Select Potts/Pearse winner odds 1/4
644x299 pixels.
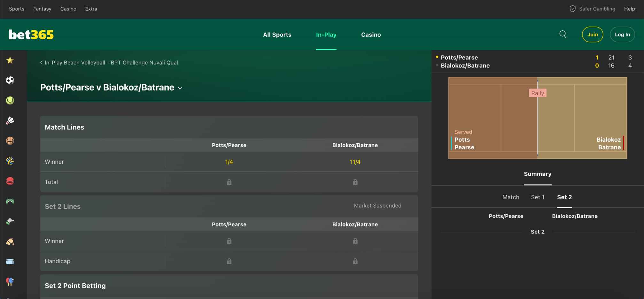click(x=229, y=162)
